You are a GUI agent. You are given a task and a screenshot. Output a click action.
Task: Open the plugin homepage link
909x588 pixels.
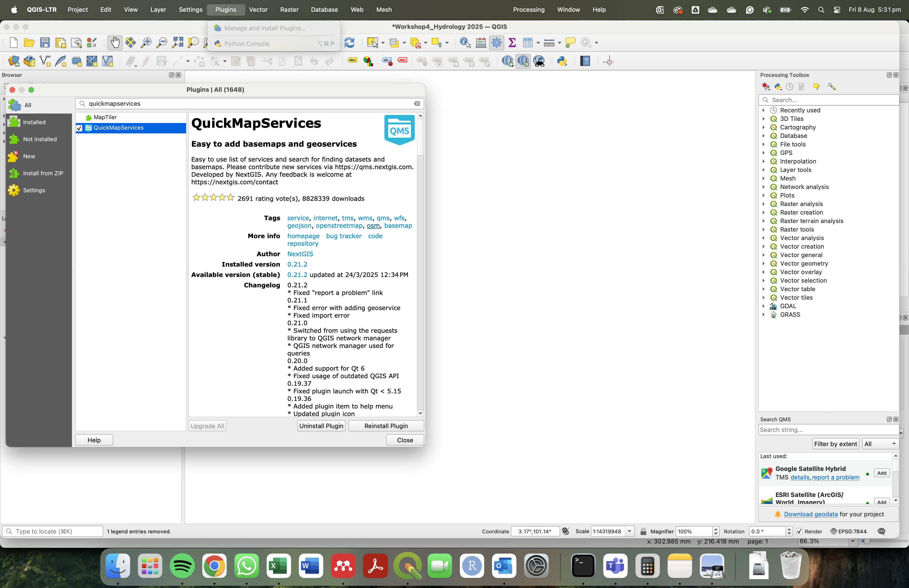[x=303, y=236]
